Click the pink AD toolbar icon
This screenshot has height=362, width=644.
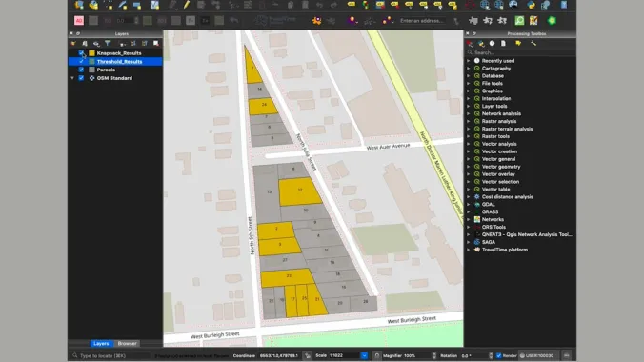[79, 21]
